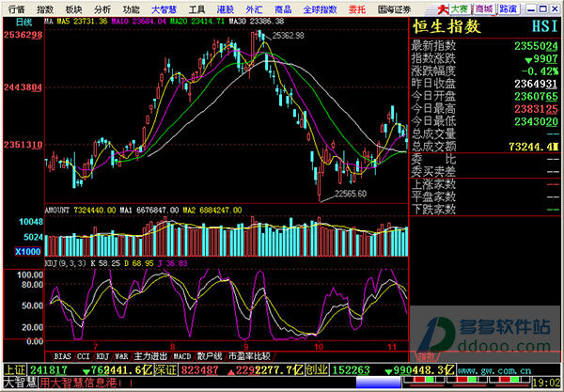Click the percent change -0.42%
This screenshot has width=564, height=392.
click(540, 71)
